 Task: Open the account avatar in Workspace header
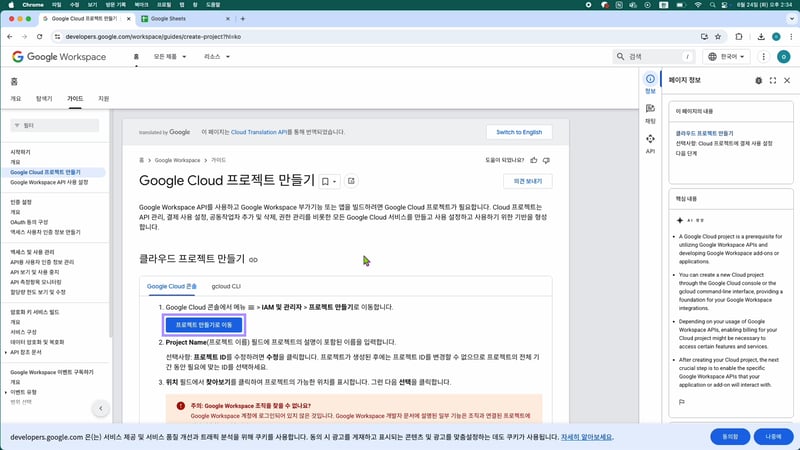click(x=784, y=57)
